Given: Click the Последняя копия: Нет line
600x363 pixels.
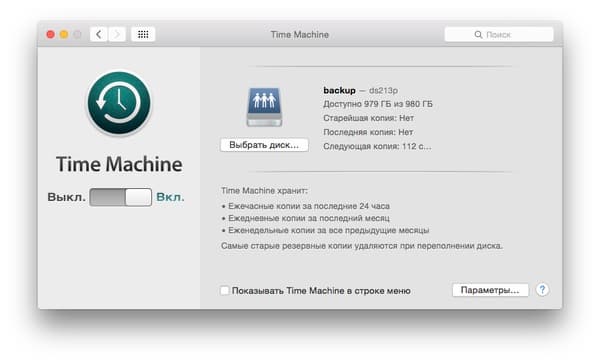Looking at the screenshot, I should click(x=368, y=132).
